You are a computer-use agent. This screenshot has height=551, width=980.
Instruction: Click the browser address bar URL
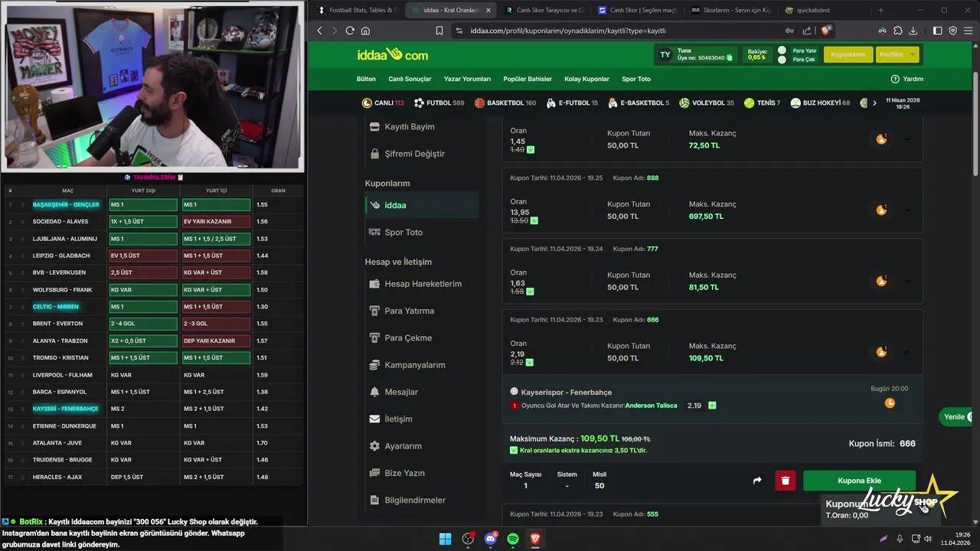tap(567, 31)
